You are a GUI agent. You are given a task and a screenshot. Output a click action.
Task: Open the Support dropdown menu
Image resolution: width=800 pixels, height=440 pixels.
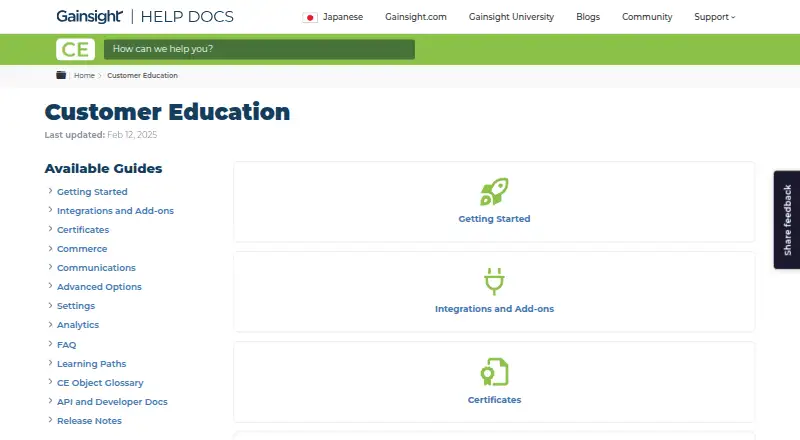[714, 17]
